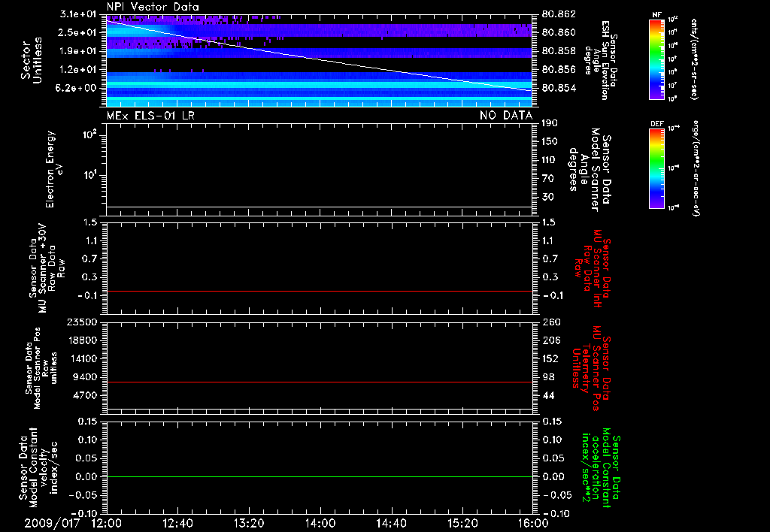Click the 80.860 elevation tick value
Image resolution: width=770 pixels, height=532 pixels.
click(x=559, y=32)
